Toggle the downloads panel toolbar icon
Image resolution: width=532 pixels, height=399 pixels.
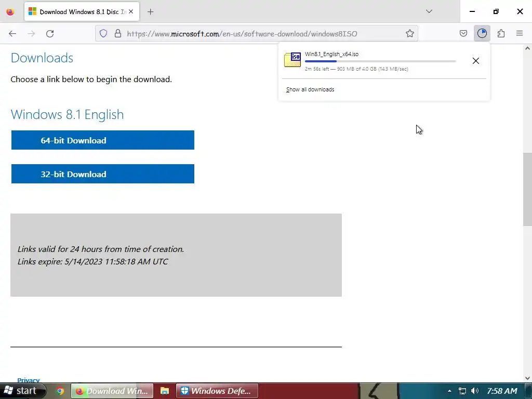(482, 33)
